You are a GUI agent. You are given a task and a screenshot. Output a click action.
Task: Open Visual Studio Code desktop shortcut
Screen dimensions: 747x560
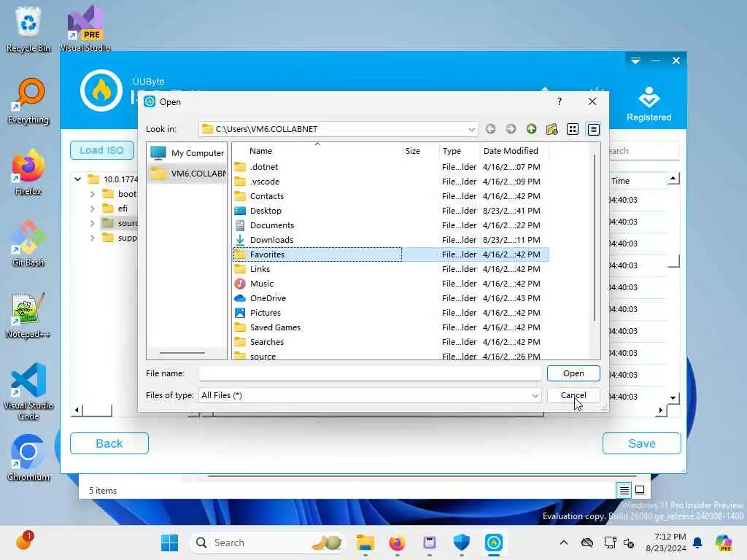coord(28,392)
